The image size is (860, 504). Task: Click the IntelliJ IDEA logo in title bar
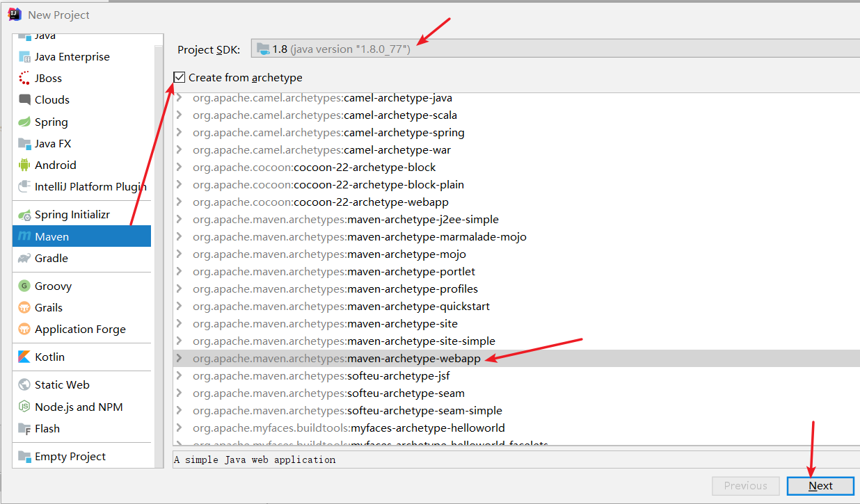coord(15,14)
